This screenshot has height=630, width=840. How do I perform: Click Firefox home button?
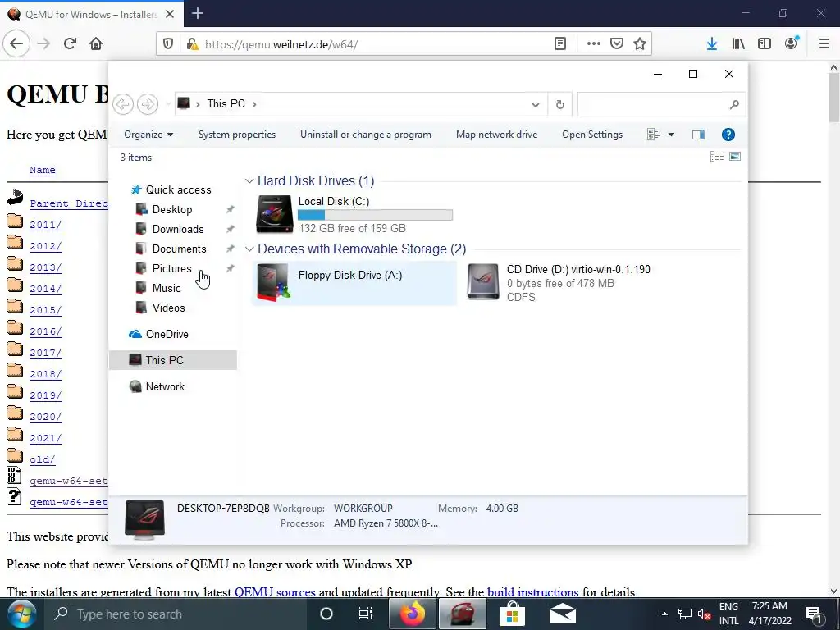tap(96, 44)
